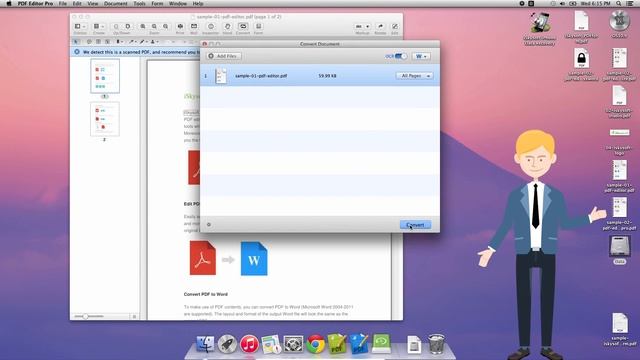
Task: Click the Mail toolbar icon
Action: point(194,27)
